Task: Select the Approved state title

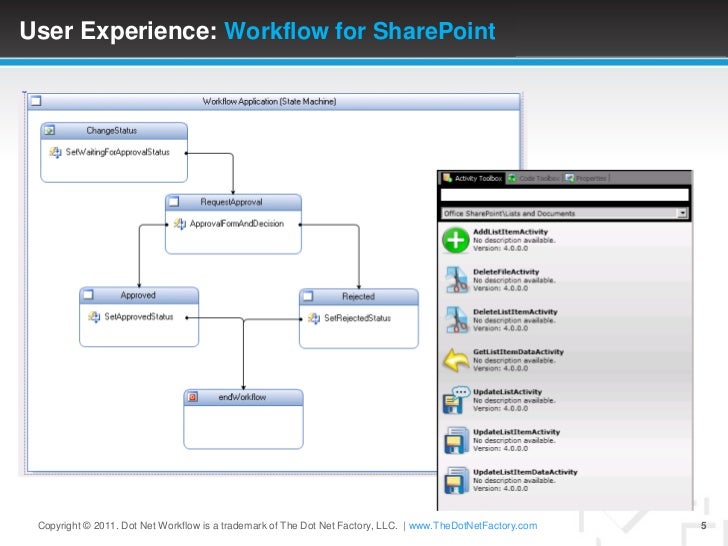Action: [x=138, y=295]
